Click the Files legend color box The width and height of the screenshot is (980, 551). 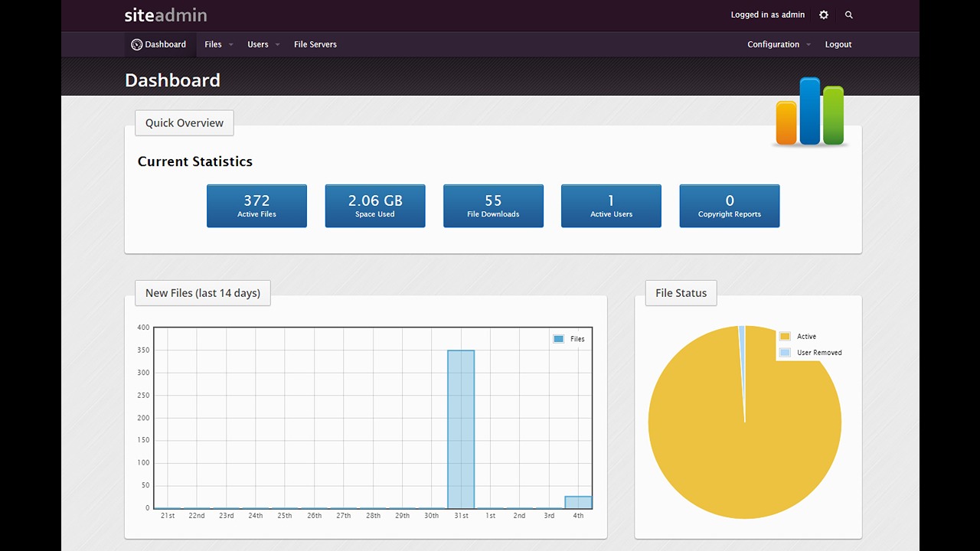(558, 339)
